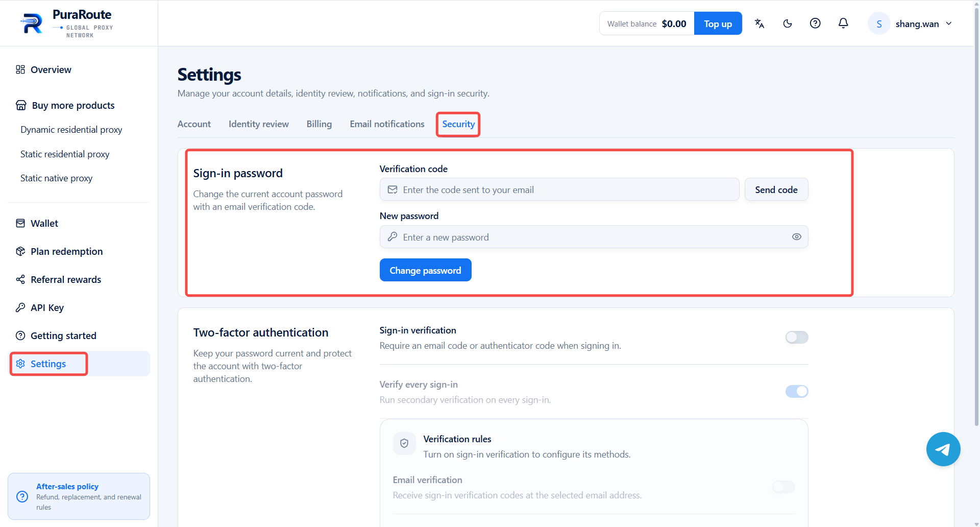Open the help question mark icon

(x=815, y=23)
